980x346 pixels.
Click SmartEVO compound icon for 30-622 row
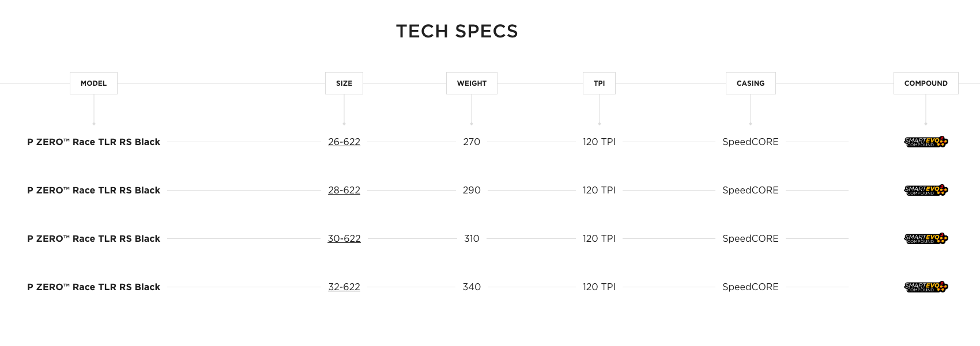[926, 238]
